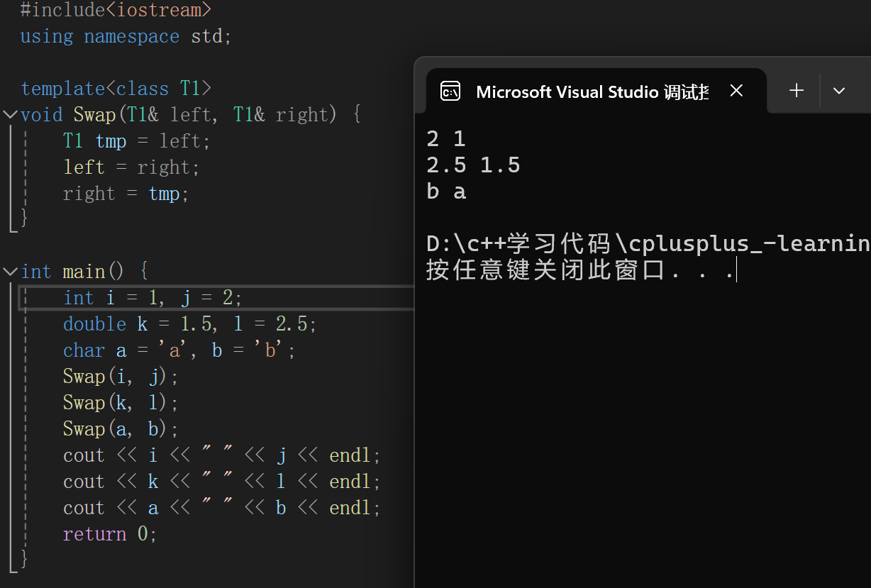Click the cout line printing i and j
Image resolution: width=871 pixels, height=588 pixels.
pyautogui.click(x=222, y=455)
